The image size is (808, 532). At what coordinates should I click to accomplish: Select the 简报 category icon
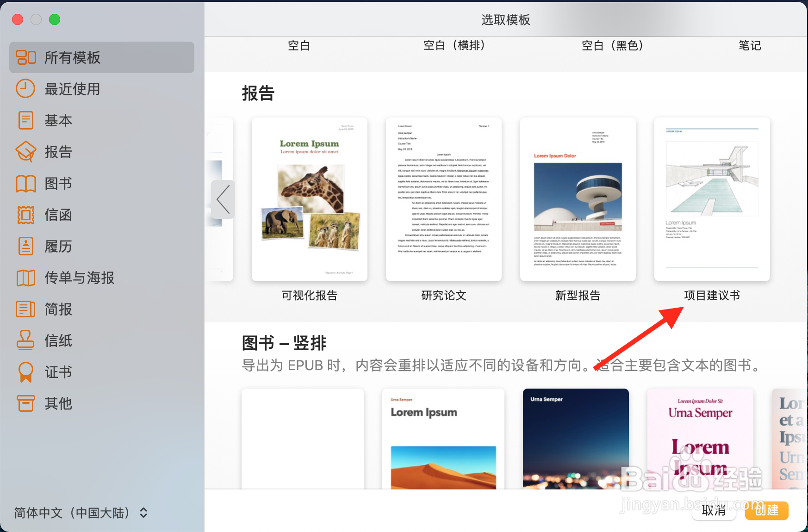click(x=25, y=309)
